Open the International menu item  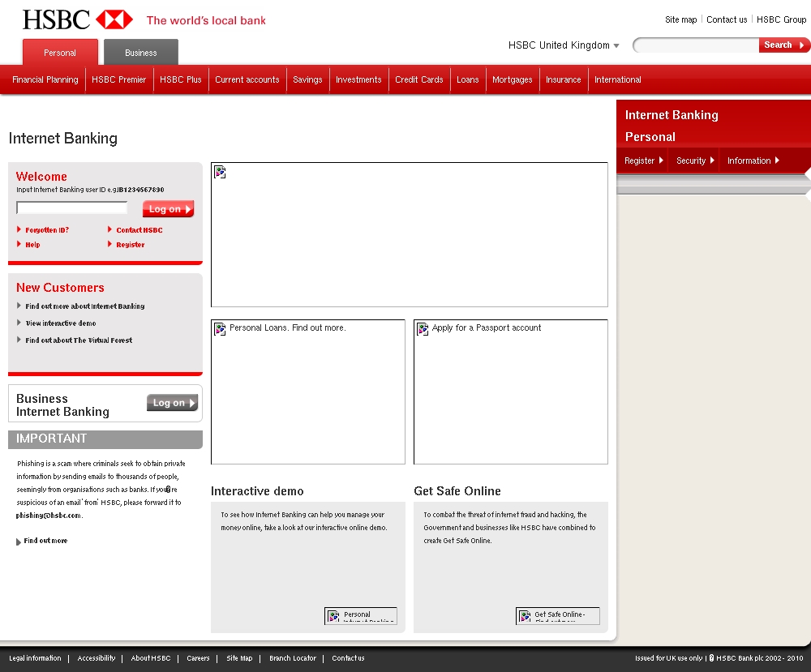[617, 79]
